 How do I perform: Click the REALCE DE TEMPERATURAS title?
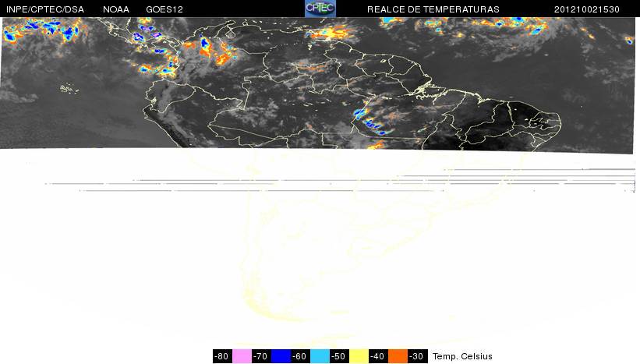coord(433,9)
